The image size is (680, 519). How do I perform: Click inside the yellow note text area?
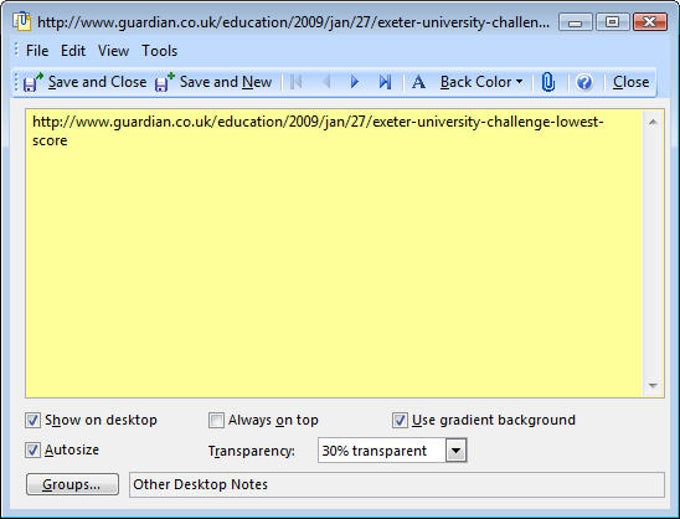pyautogui.click(x=334, y=253)
